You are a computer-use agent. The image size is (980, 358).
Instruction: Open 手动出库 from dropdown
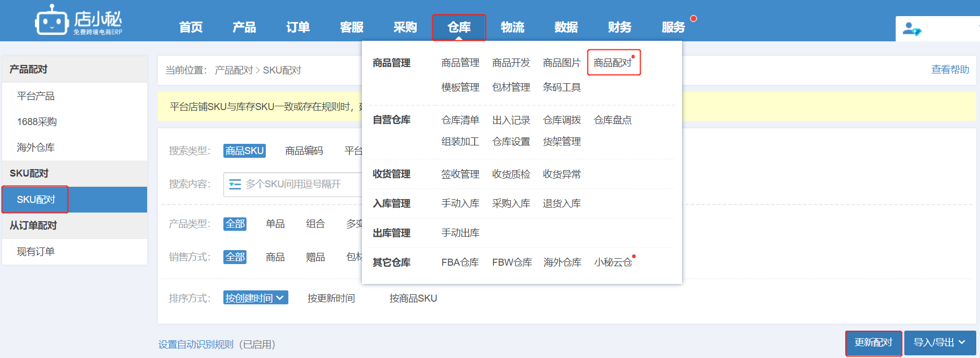pos(460,233)
